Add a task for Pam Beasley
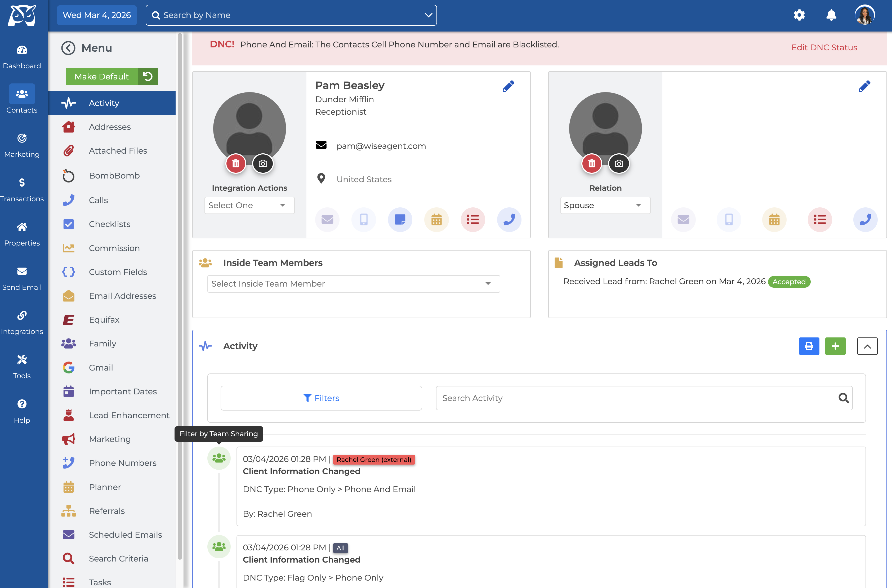Screen dimensions: 892x588 tap(473, 219)
